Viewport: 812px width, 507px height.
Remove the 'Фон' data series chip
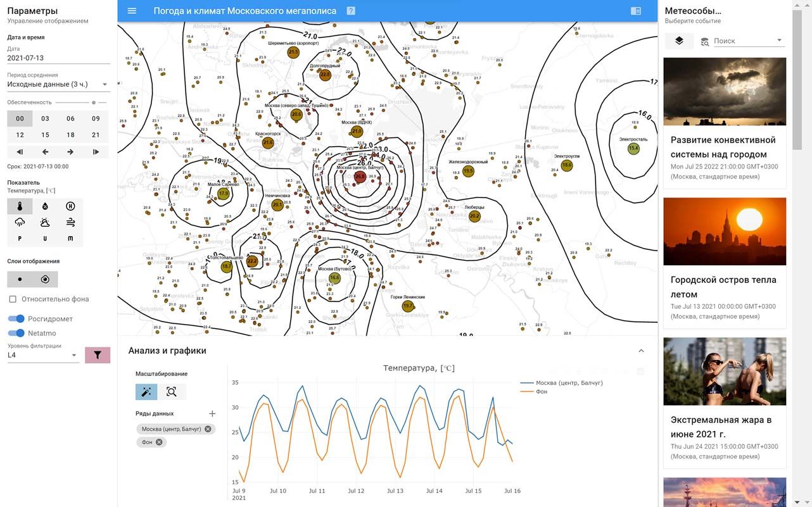159,442
